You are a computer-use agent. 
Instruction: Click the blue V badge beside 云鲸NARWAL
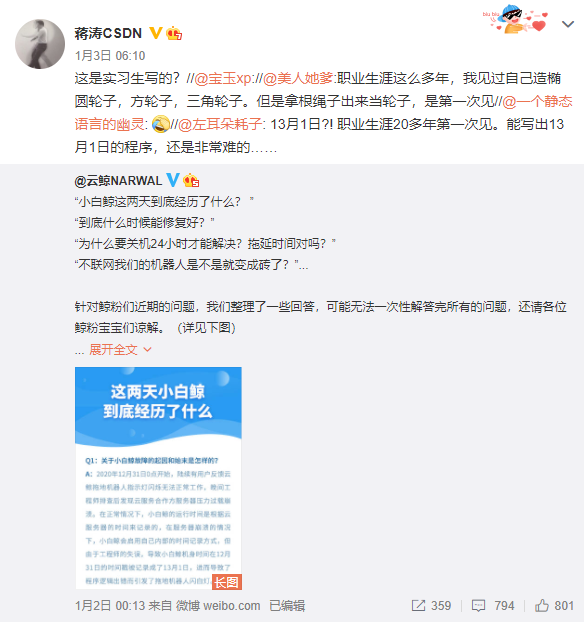(173, 180)
